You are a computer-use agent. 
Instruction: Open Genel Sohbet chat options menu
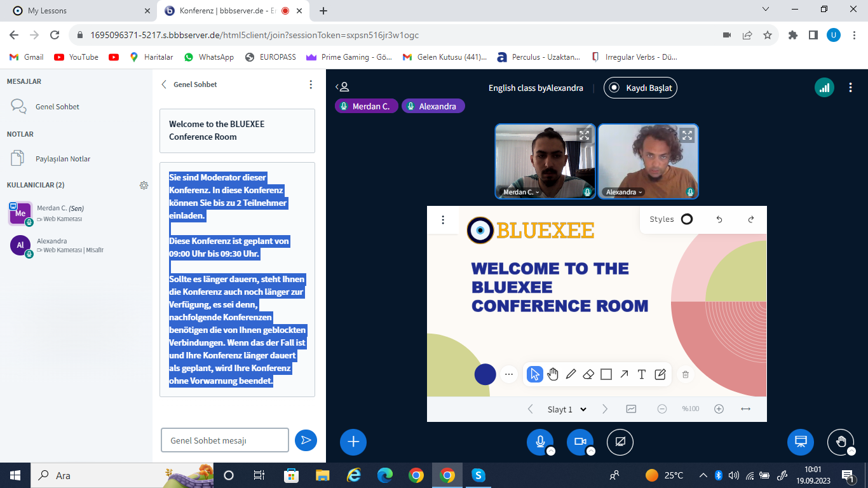pos(311,85)
